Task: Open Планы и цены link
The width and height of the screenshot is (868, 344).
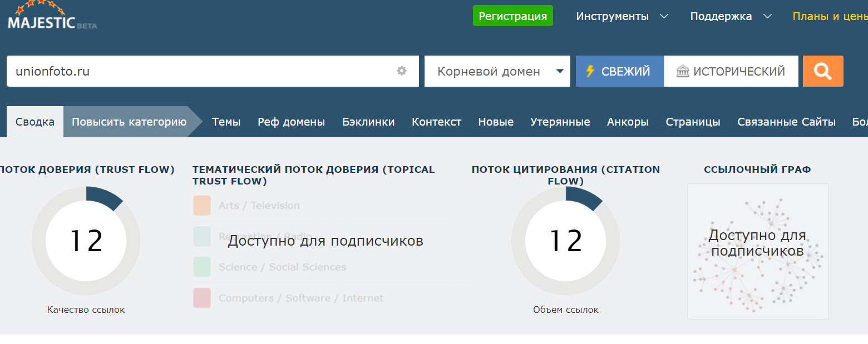Action: pos(830,16)
